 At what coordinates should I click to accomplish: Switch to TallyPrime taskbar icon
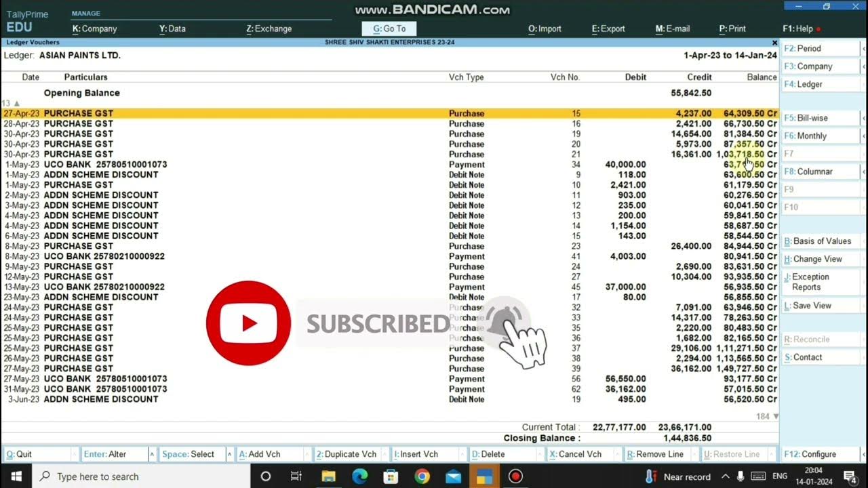[484, 476]
